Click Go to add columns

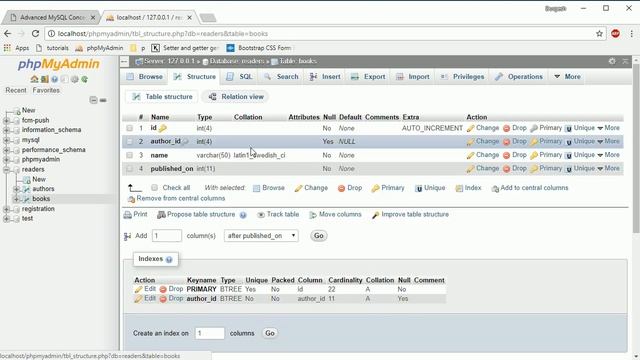[319, 236]
